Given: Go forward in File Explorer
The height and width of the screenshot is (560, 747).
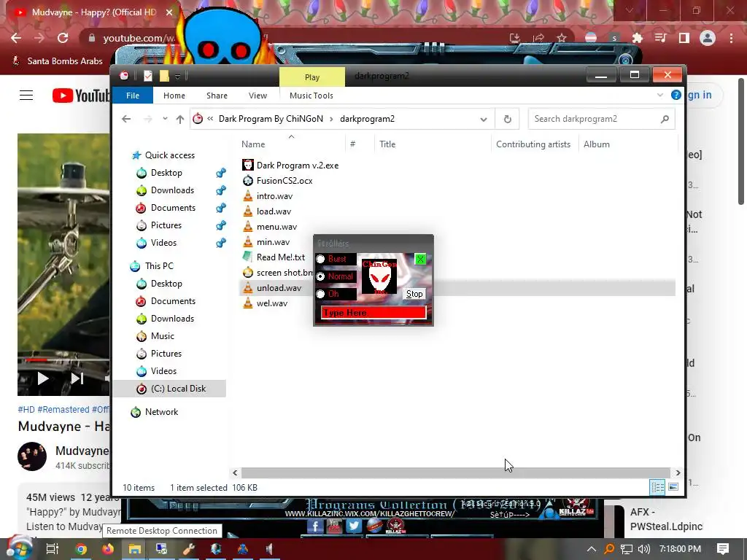Looking at the screenshot, I should click(148, 119).
